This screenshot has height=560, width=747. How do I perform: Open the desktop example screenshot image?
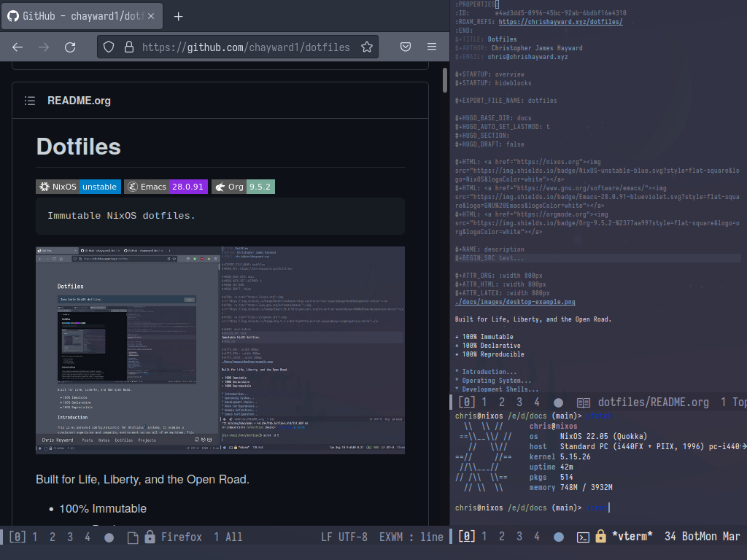click(x=220, y=350)
